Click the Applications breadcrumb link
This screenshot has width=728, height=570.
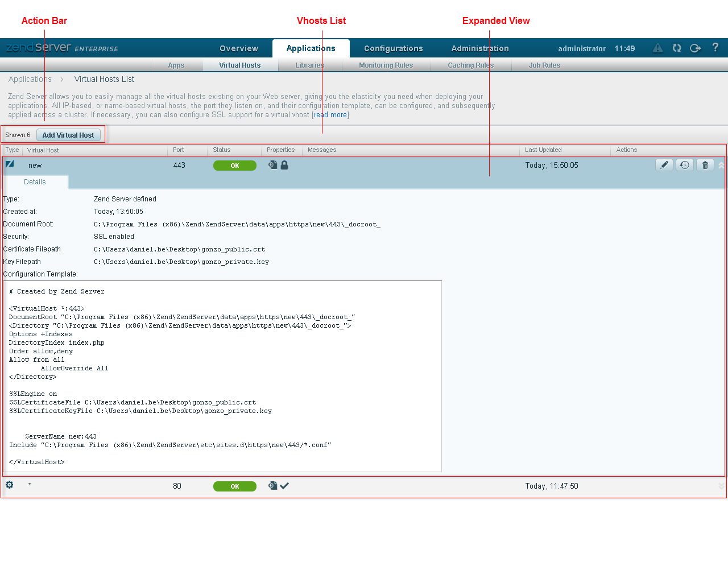(30, 79)
